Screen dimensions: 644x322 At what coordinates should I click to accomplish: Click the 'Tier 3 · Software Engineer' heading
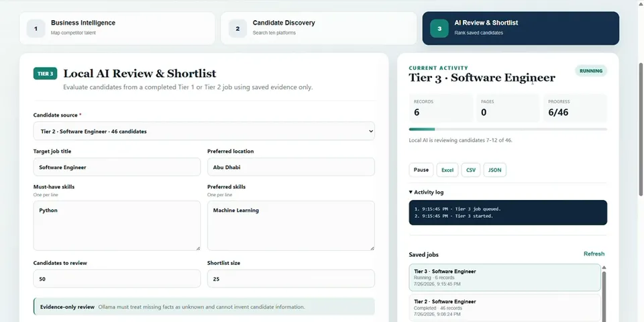482,78
